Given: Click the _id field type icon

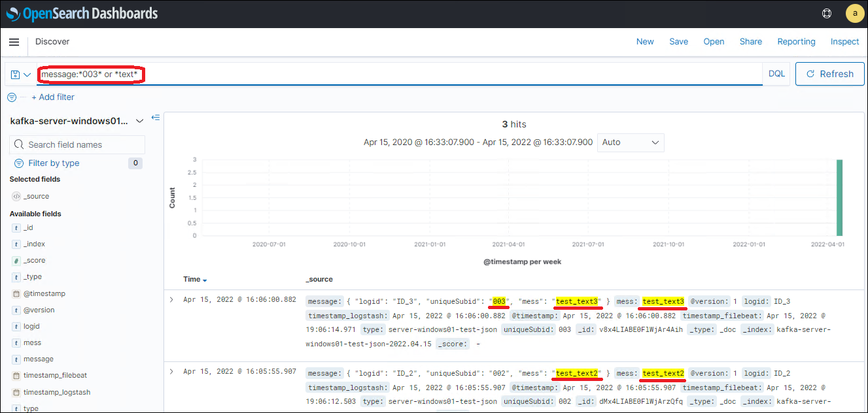Looking at the screenshot, I should (16, 227).
